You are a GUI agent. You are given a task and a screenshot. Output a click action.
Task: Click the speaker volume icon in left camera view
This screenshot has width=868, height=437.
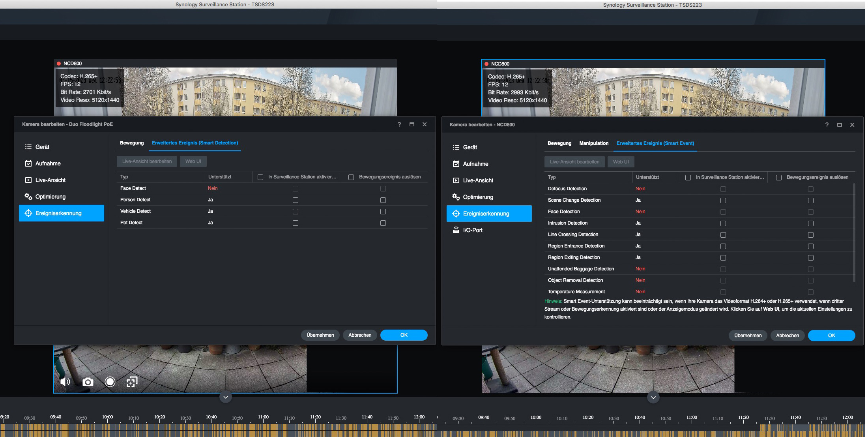pos(65,382)
